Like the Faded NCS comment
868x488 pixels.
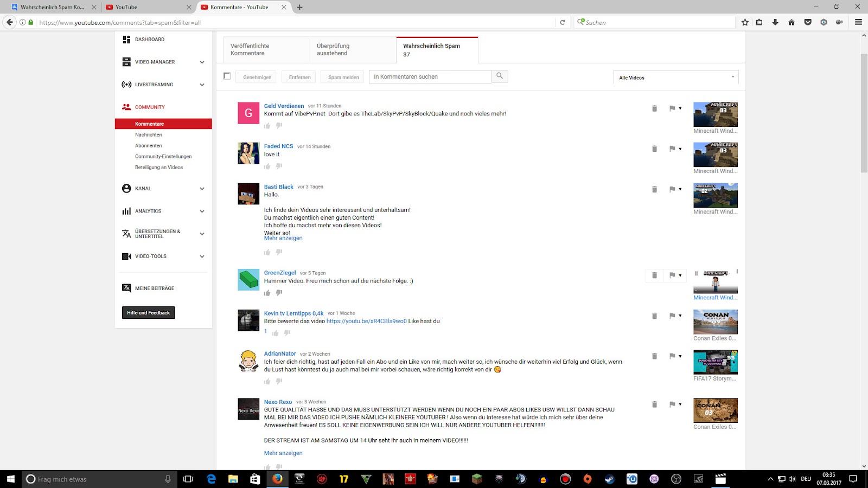(x=267, y=166)
